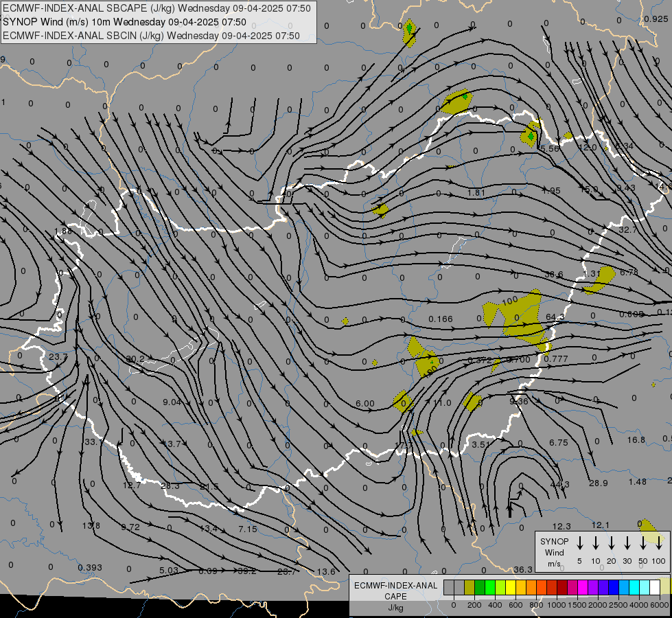Click the 44.3 value on the map

tap(559, 484)
